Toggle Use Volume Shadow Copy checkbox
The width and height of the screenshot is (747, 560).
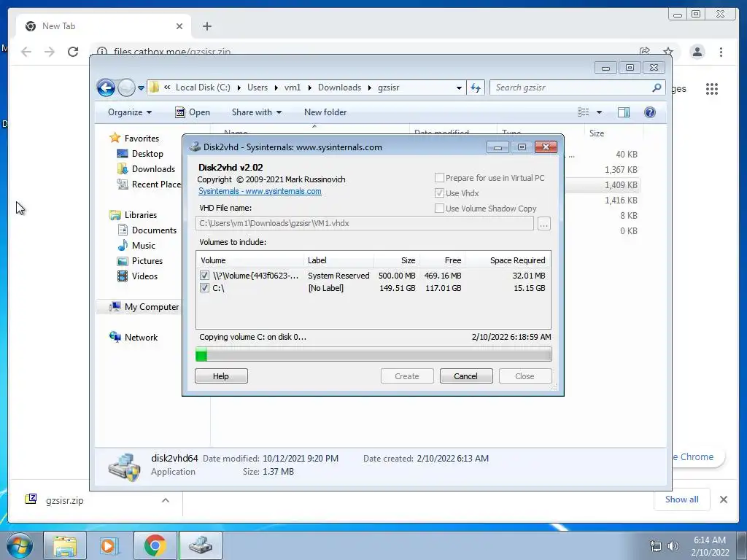point(439,208)
